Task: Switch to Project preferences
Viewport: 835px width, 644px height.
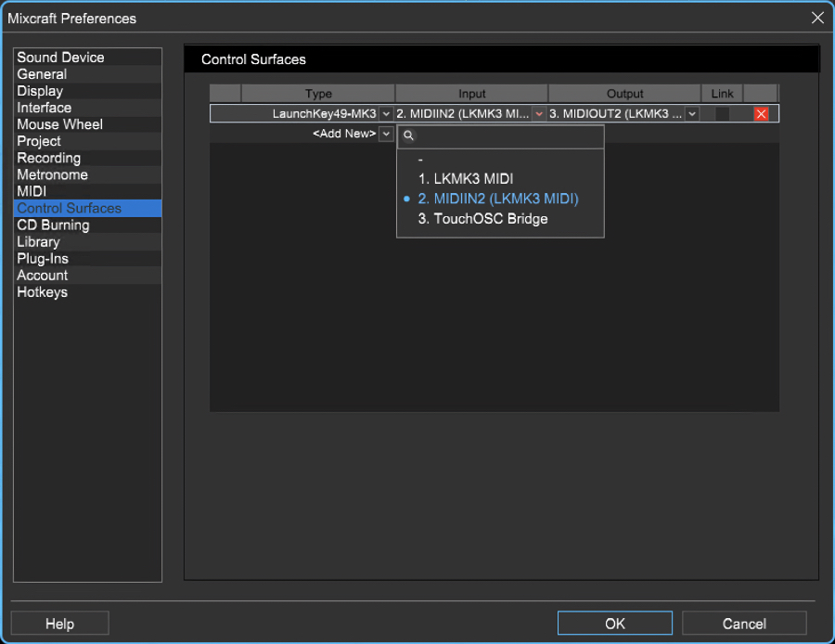Action: 87,141
